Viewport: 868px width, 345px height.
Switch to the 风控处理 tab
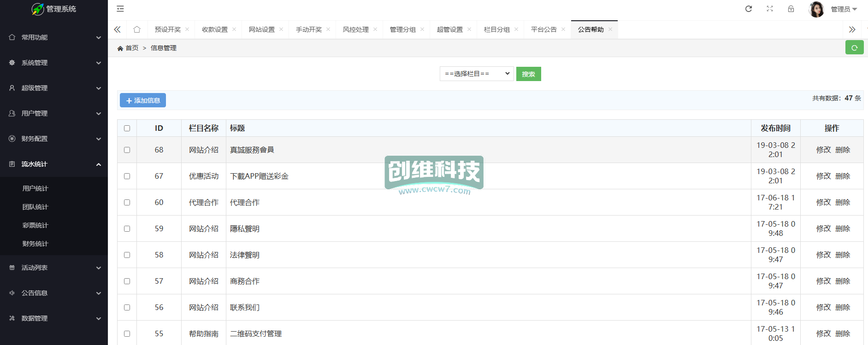356,29
